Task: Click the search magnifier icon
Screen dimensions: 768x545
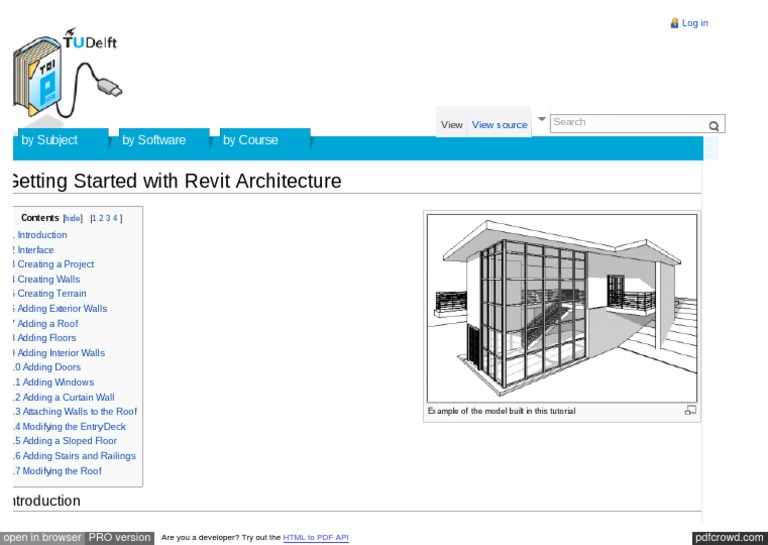Action: [x=714, y=126]
